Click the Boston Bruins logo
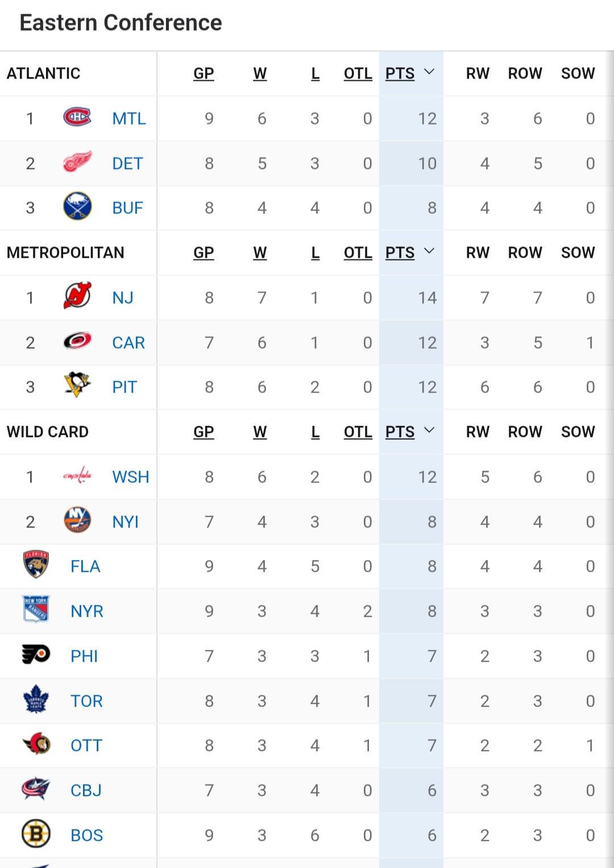The height and width of the screenshot is (868, 614). coord(36,834)
